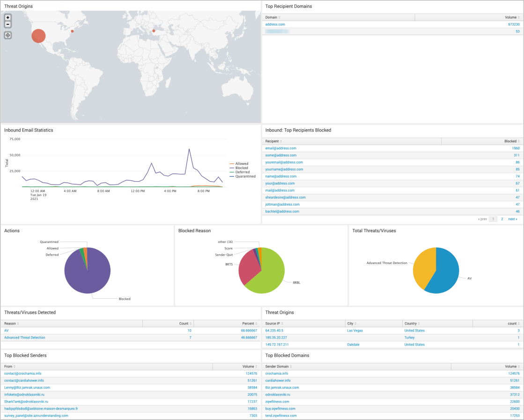The width and height of the screenshot is (524, 420).
Task: Click volume 673230 for address.com
Action: click(x=514, y=24)
